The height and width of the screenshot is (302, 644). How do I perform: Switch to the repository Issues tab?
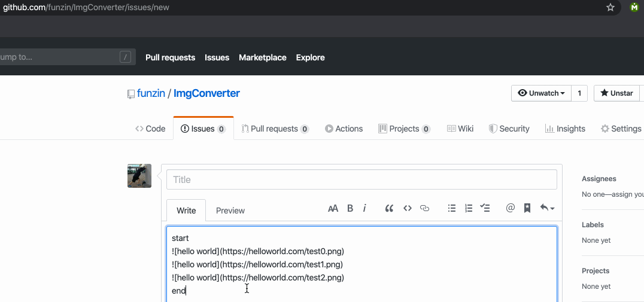[203, 129]
